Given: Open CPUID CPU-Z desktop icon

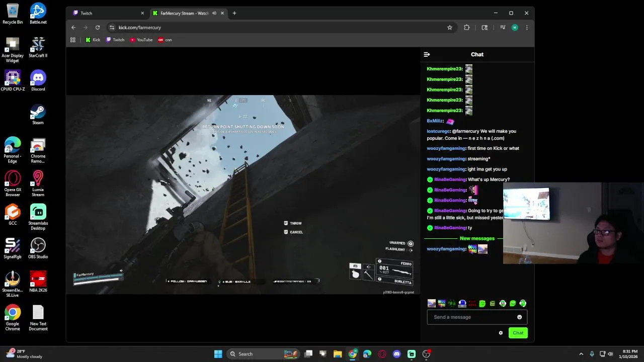Looking at the screenshot, I should 13,80.
